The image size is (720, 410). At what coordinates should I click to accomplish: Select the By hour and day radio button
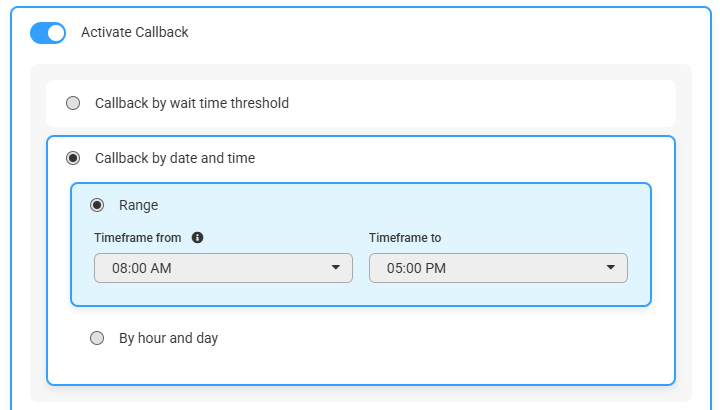tap(97, 338)
